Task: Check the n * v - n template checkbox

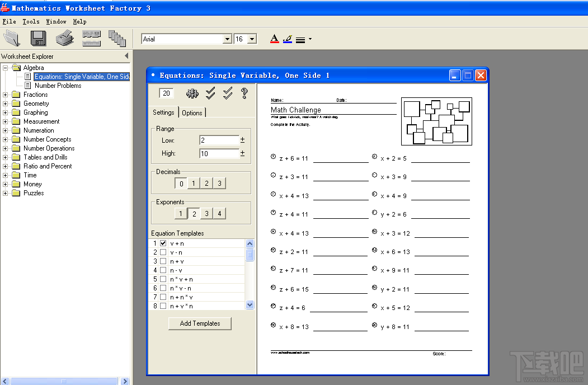Action: tap(163, 288)
